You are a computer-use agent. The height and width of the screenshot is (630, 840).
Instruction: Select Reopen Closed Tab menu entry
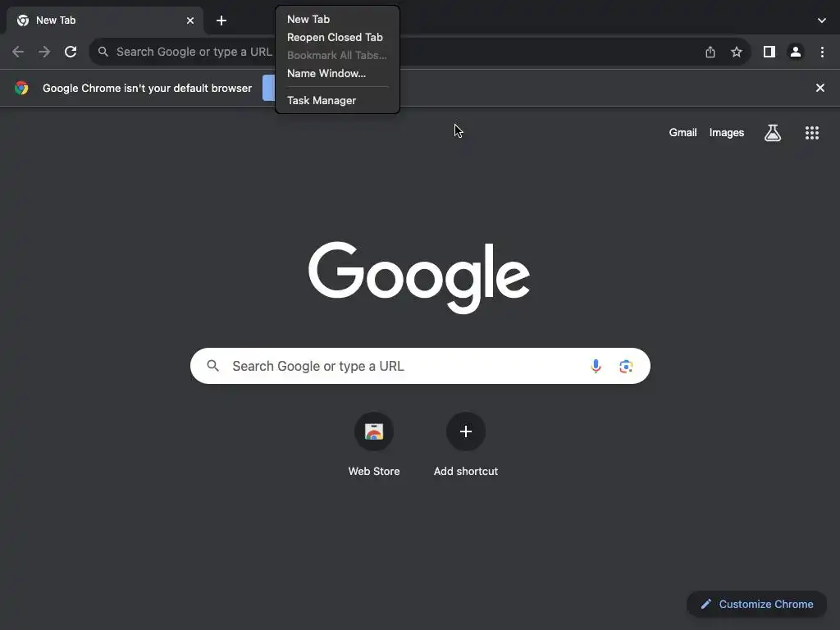[x=337, y=37]
